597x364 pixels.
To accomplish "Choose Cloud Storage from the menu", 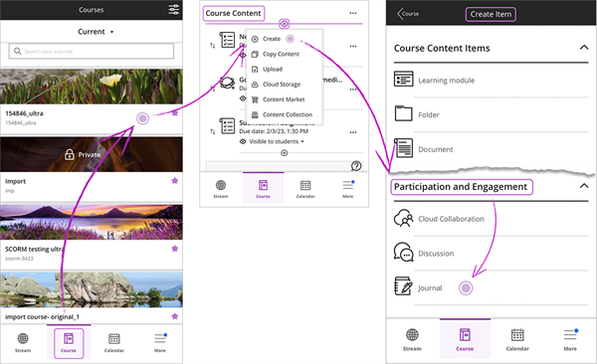I will point(276,85).
